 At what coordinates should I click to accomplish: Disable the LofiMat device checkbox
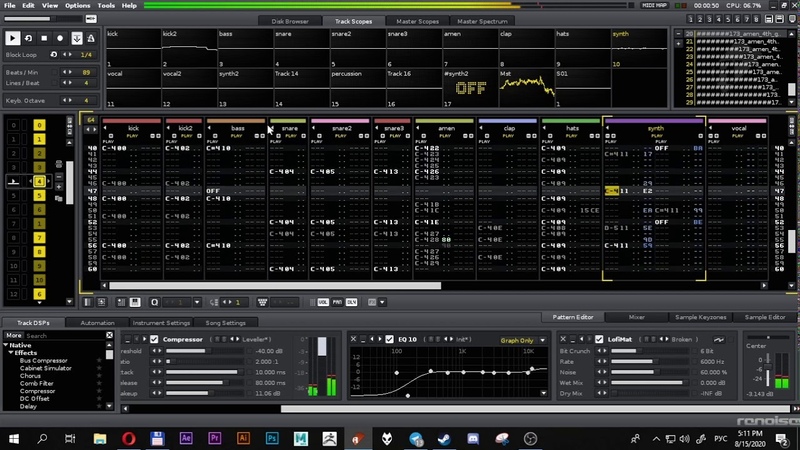(599, 339)
